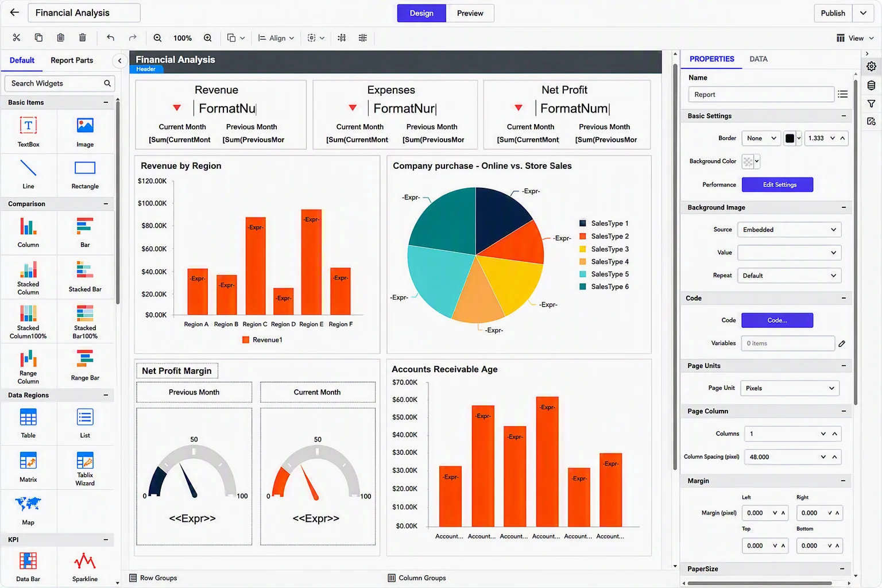The image size is (882, 588).
Task: Open the data database icon in side rail
Action: (871, 85)
